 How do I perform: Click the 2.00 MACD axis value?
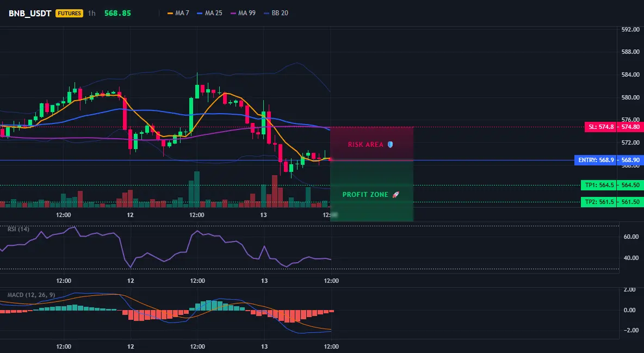[630, 290]
